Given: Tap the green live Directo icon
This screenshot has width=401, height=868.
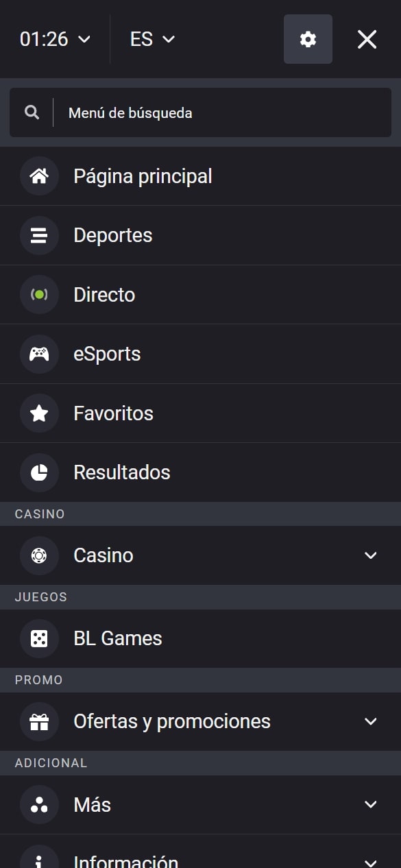Looking at the screenshot, I should (39, 295).
